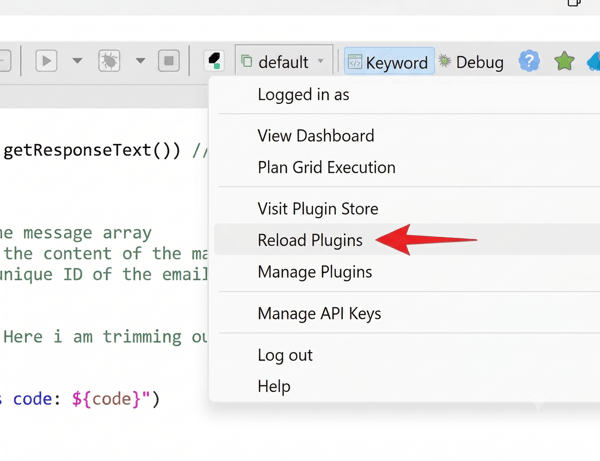Click the green star icon
600x461 pixels.
click(x=564, y=61)
